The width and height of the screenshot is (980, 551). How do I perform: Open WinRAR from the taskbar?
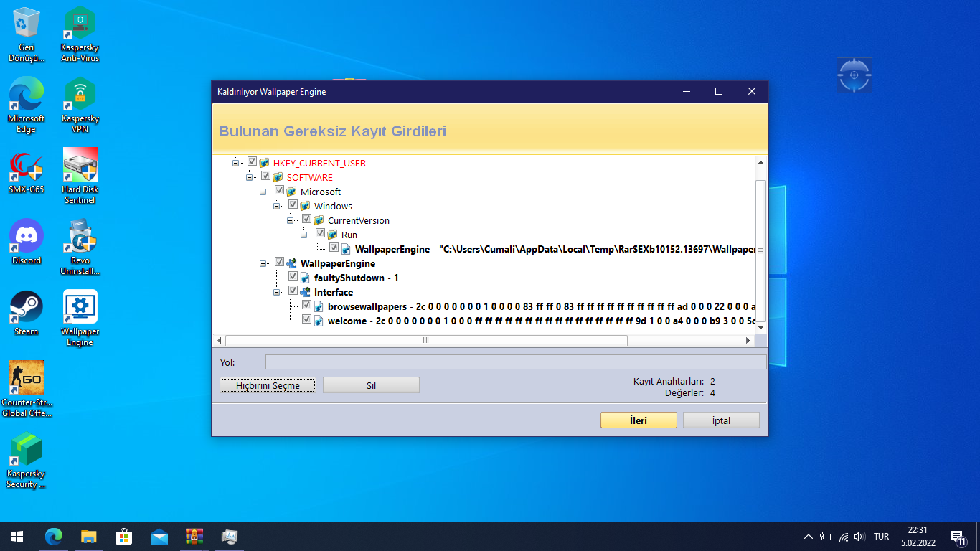point(194,537)
